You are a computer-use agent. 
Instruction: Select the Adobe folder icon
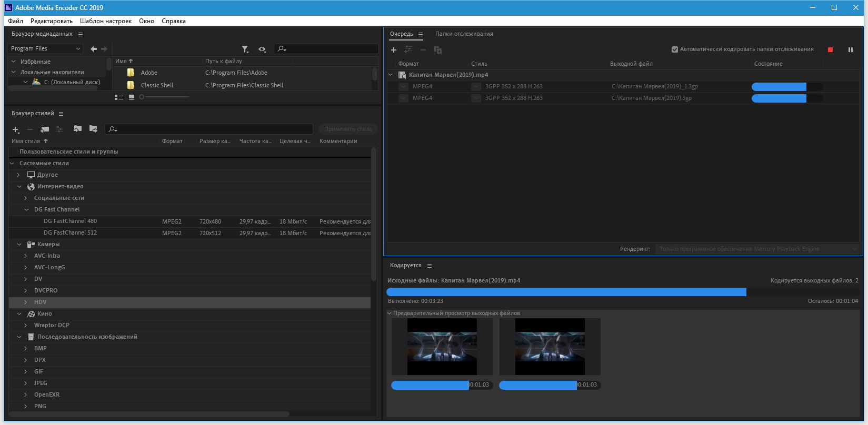131,73
